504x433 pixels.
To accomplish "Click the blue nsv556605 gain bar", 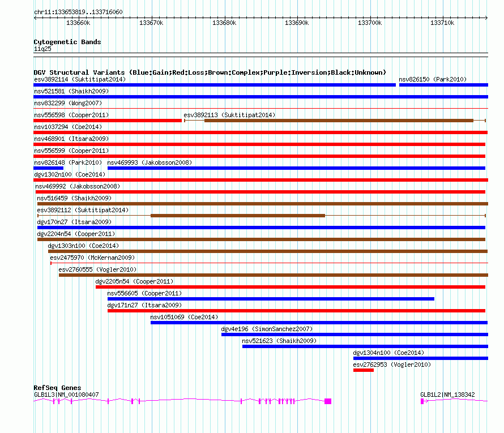I will 271,299.
